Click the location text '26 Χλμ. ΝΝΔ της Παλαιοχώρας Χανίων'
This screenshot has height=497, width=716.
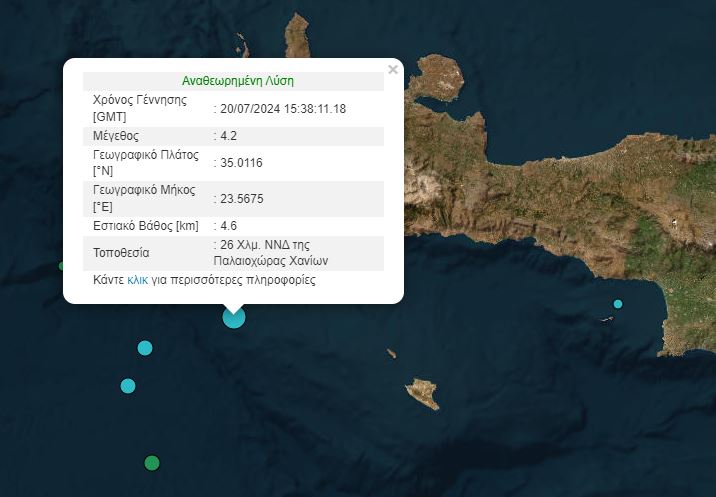pyautogui.click(x=270, y=253)
